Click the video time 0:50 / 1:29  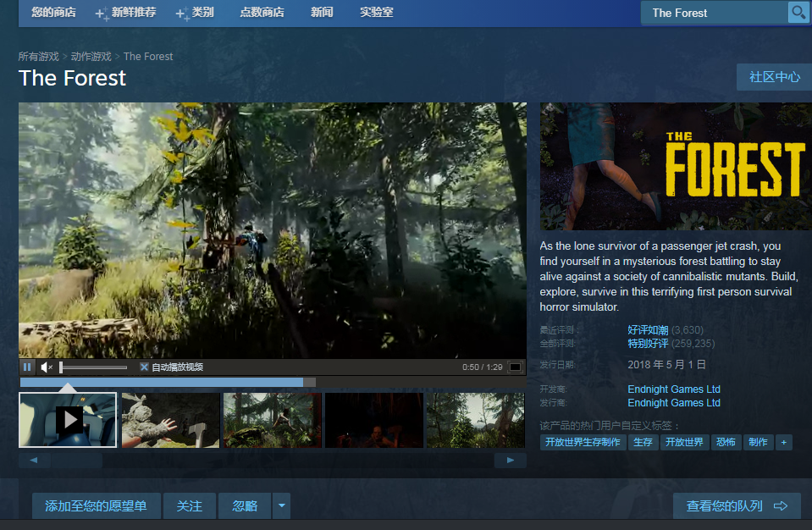(483, 367)
